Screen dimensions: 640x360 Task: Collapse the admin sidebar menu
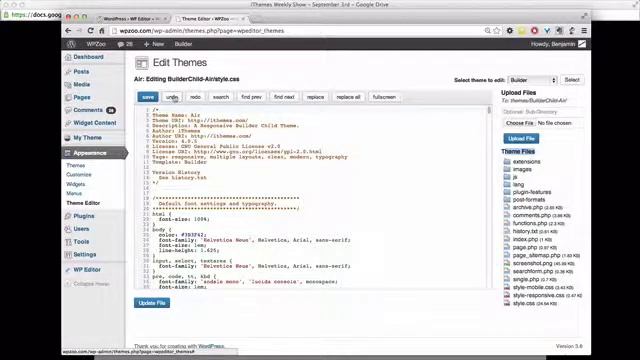[87, 284]
